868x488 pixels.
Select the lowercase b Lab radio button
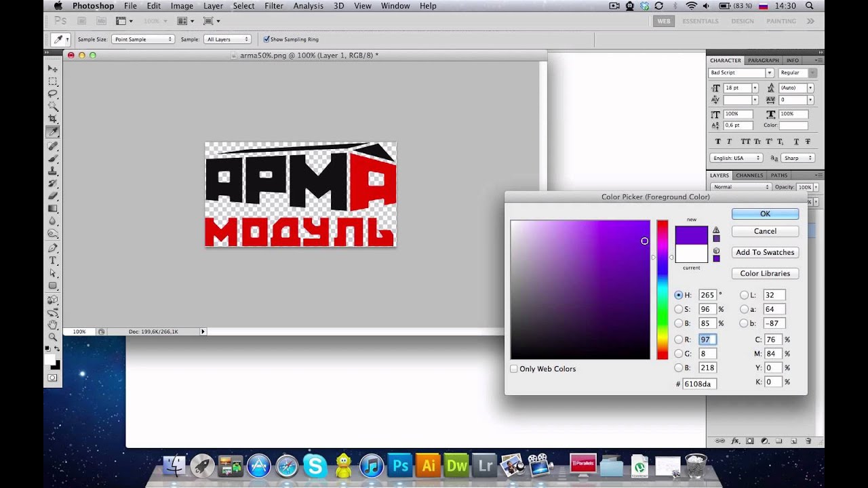pyautogui.click(x=744, y=323)
